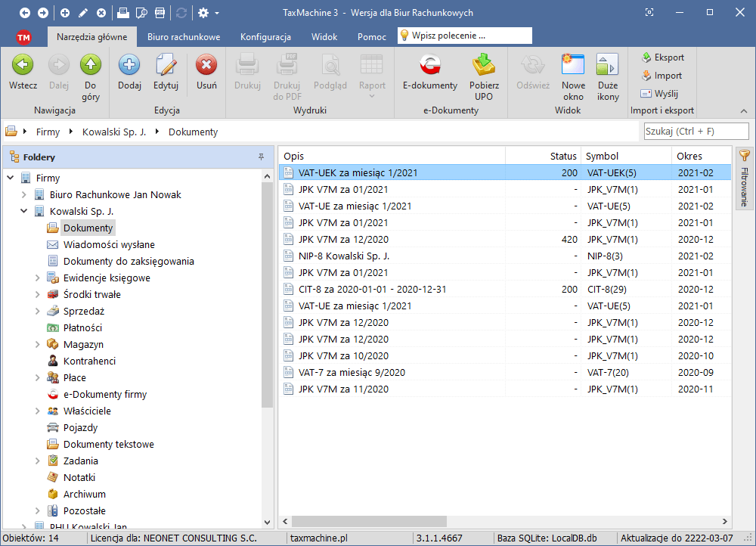Viewport: 756px width, 546px height.
Task: Click the Dodaj (add) ribbon icon
Action: click(x=129, y=67)
